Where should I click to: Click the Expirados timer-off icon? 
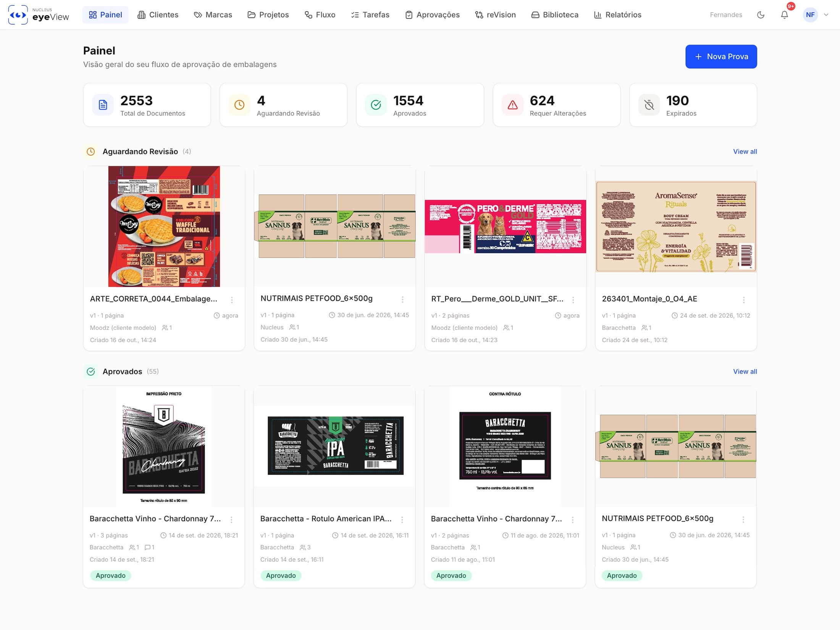point(649,105)
